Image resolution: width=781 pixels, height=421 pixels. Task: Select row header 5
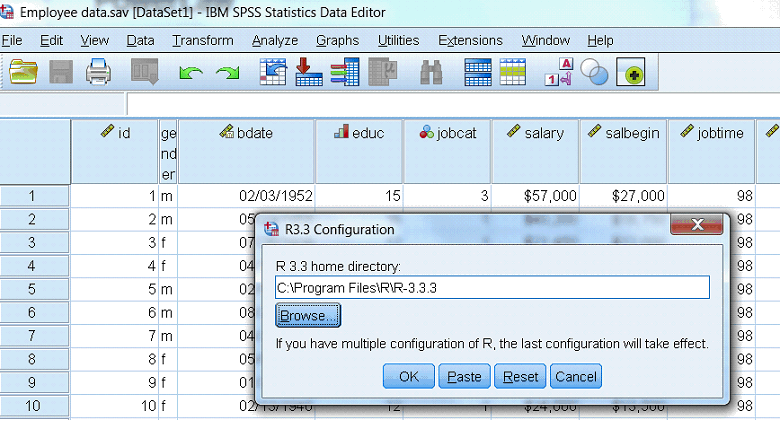click(x=34, y=289)
